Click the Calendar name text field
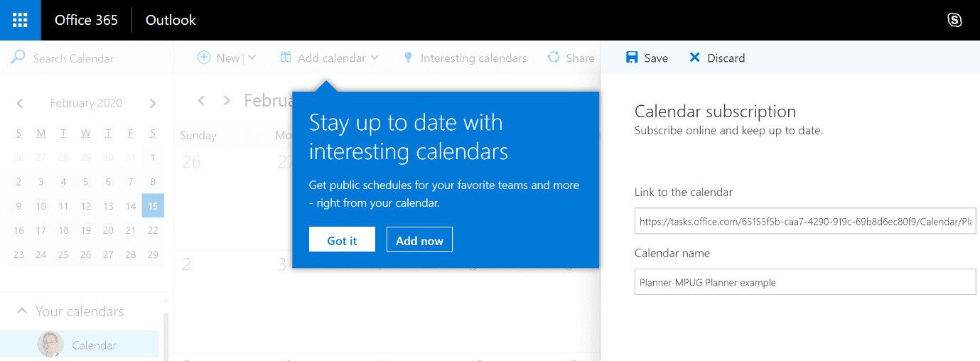The height and width of the screenshot is (361, 980). click(x=805, y=282)
